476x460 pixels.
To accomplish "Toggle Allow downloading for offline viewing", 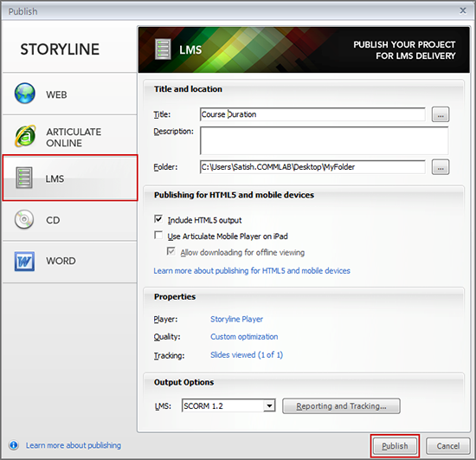I will [x=170, y=251].
